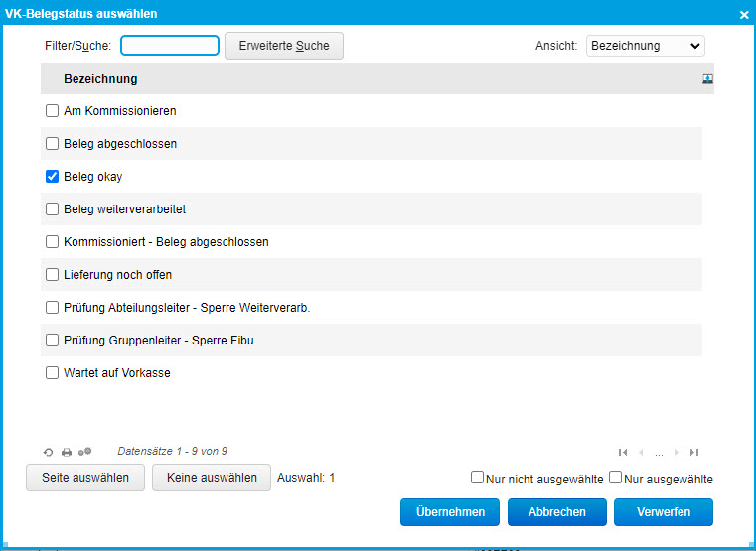Image resolution: width=756 pixels, height=551 pixels.
Task: Click the settings gears icon near the record count
Action: point(84,452)
